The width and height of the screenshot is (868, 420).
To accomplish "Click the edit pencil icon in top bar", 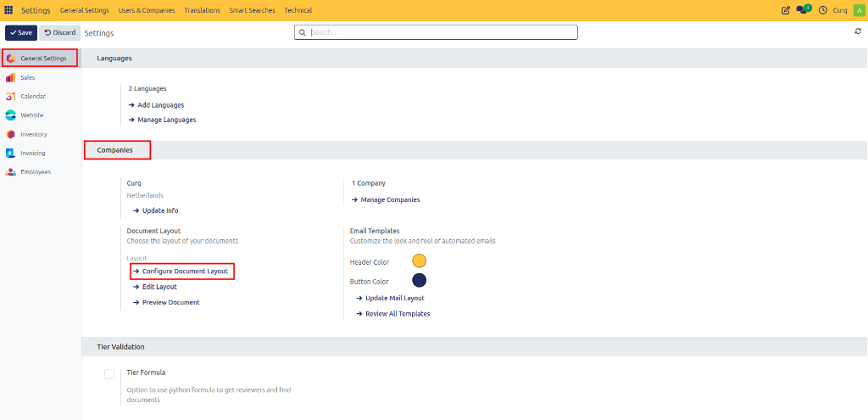I will [786, 10].
